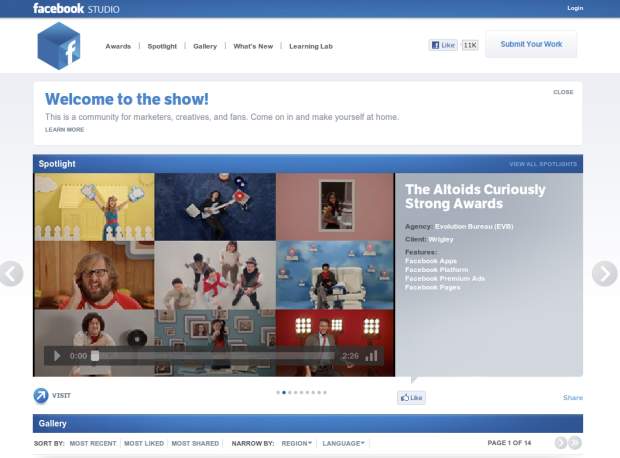Click the Learn More link
This screenshot has height=458, width=620.
(x=64, y=130)
